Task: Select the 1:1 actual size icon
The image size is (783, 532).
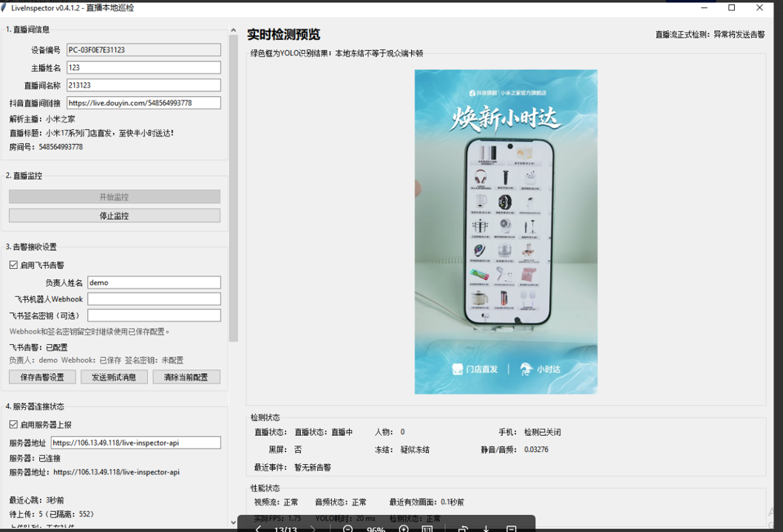Action: [427, 528]
